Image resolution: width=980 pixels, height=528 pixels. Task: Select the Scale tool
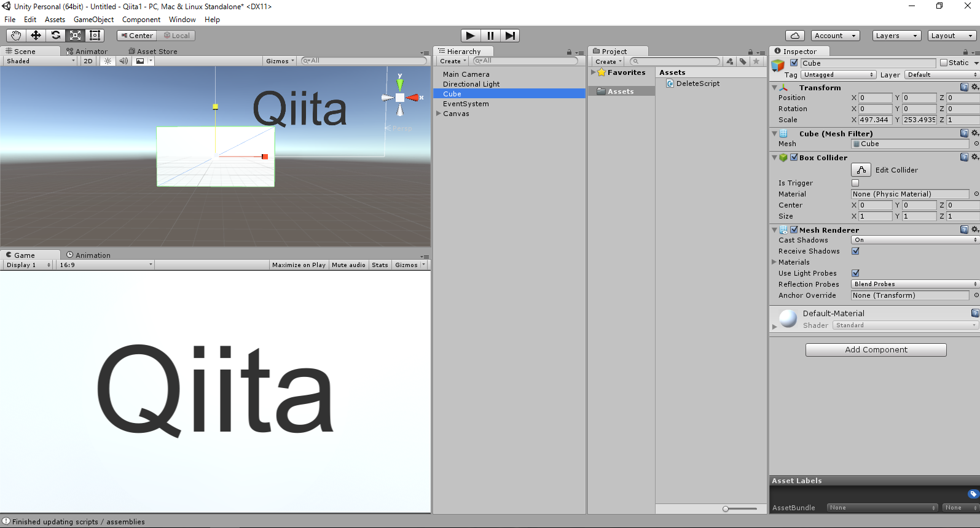(75, 36)
